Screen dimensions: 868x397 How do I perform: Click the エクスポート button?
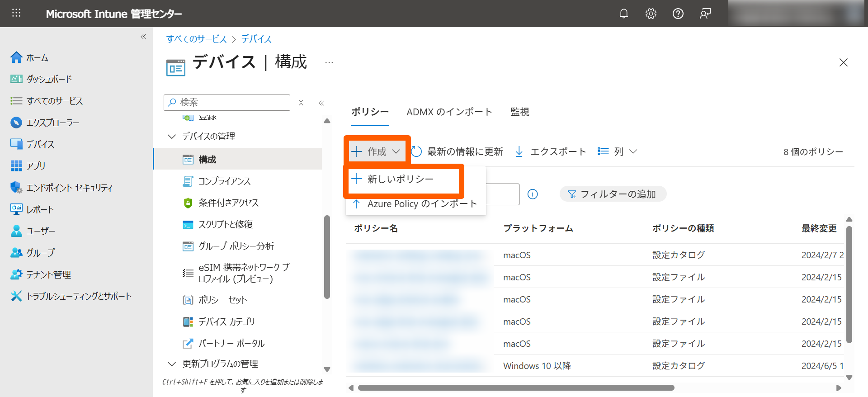pos(551,151)
